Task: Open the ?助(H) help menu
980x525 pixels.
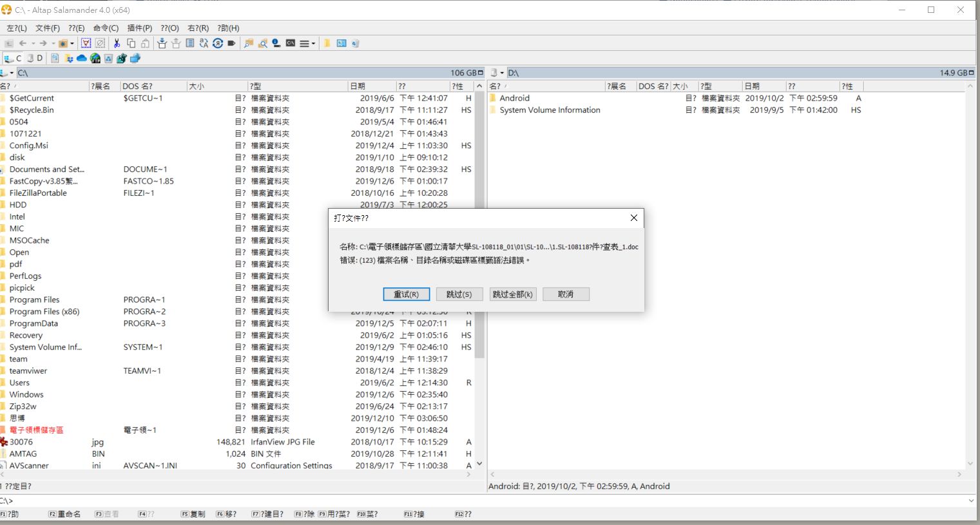Action: pos(228,28)
